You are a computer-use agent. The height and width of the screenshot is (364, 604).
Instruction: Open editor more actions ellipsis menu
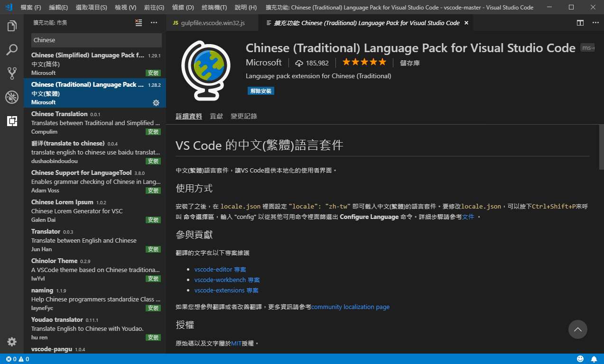click(594, 23)
